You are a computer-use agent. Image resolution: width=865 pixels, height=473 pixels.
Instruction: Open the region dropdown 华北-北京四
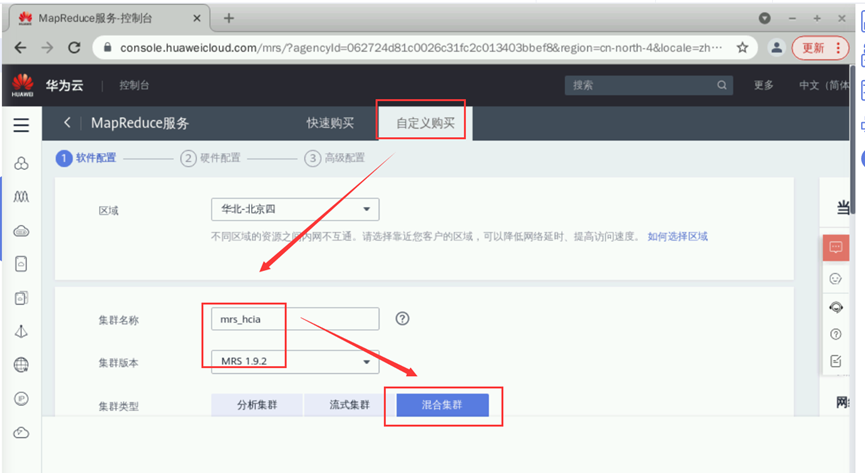click(x=295, y=209)
